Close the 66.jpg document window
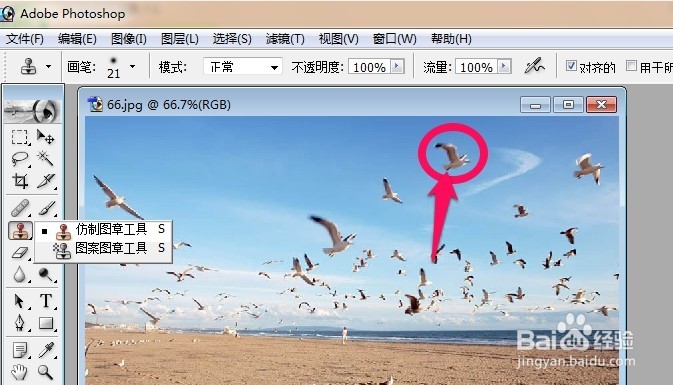 coord(601,104)
